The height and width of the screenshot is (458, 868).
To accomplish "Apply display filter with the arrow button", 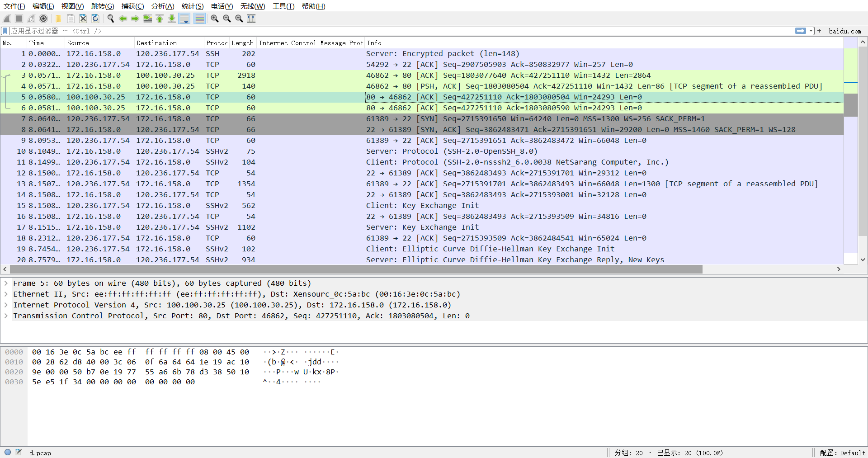I will [x=801, y=31].
